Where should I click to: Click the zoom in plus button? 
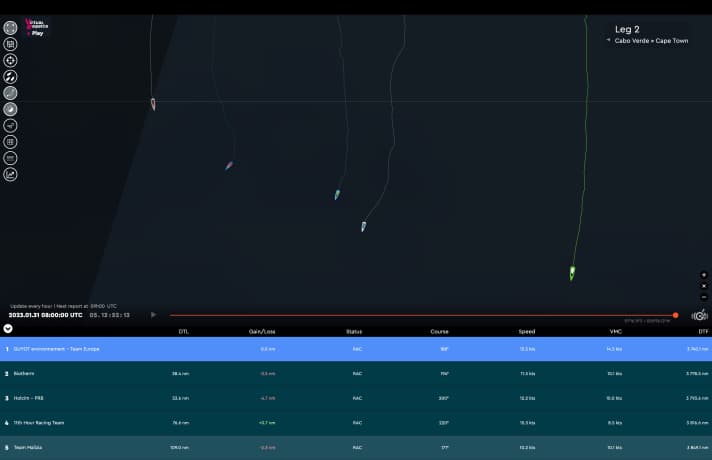point(703,274)
